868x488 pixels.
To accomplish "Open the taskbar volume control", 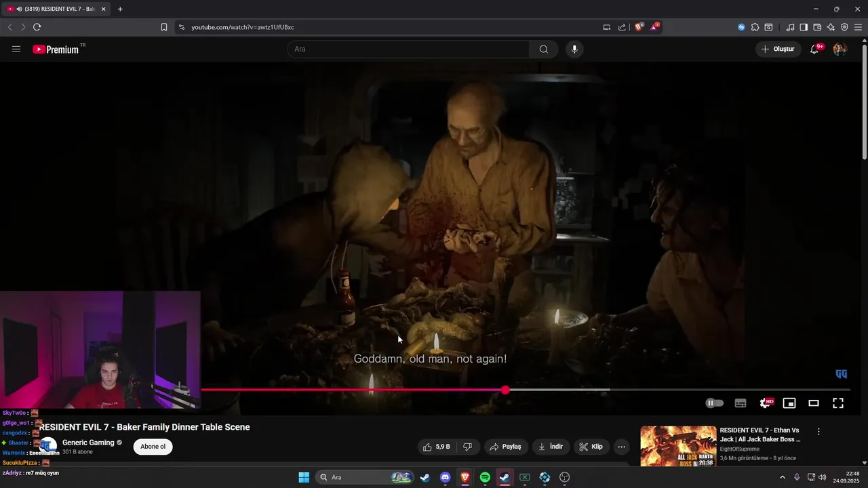I will 823,477.
